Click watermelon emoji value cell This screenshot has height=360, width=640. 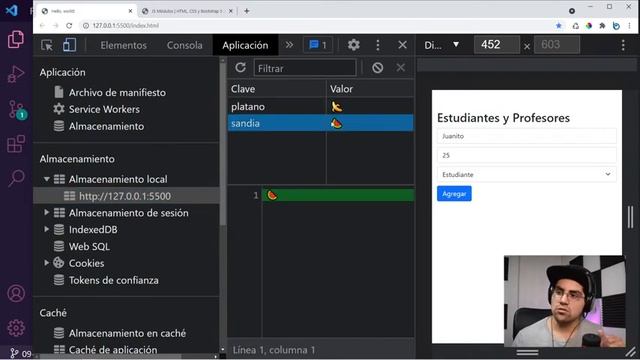[336, 123]
